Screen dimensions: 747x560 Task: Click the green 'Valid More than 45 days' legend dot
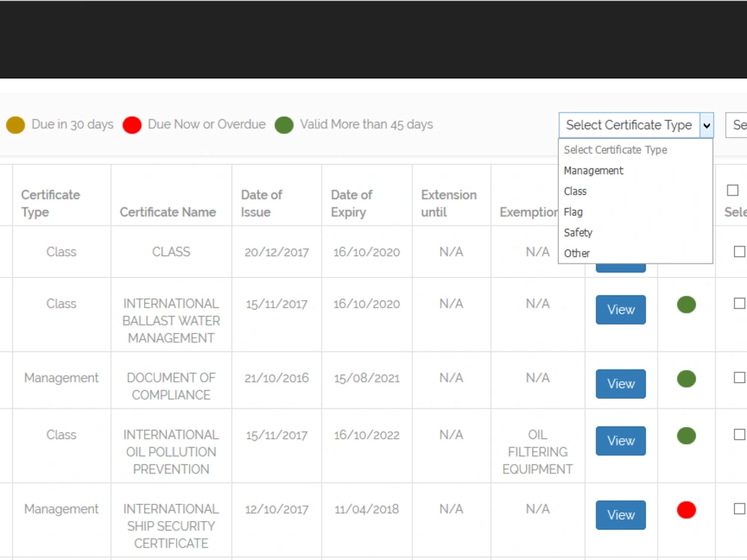point(284,125)
